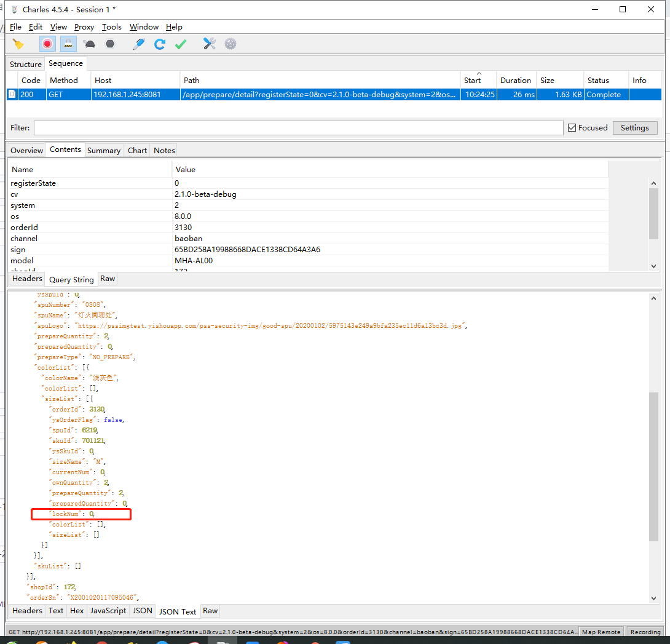Toggle throttling turtle icon

point(90,44)
